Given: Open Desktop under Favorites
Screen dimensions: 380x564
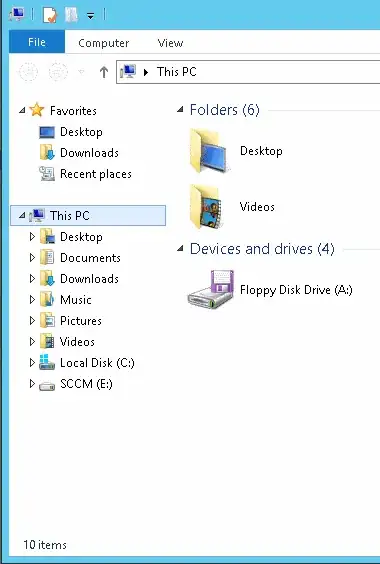Looking at the screenshot, I should 81,132.
